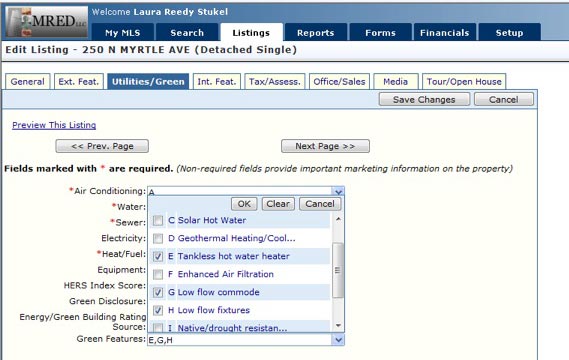Viewport: 569px width, 360px height.
Task: Click the Low flow fixtures label
Action: [x=214, y=310]
